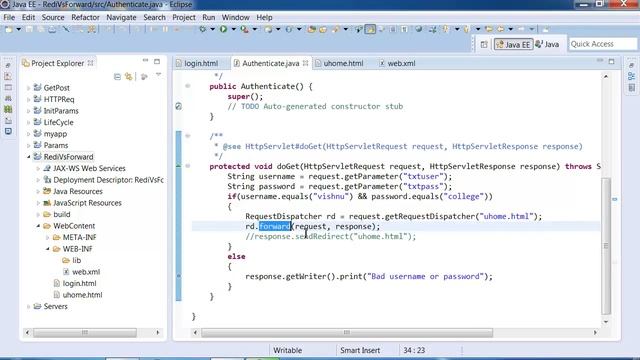The width and height of the screenshot is (640, 360).
Task: Open the Window menu
Action: tap(236, 18)
